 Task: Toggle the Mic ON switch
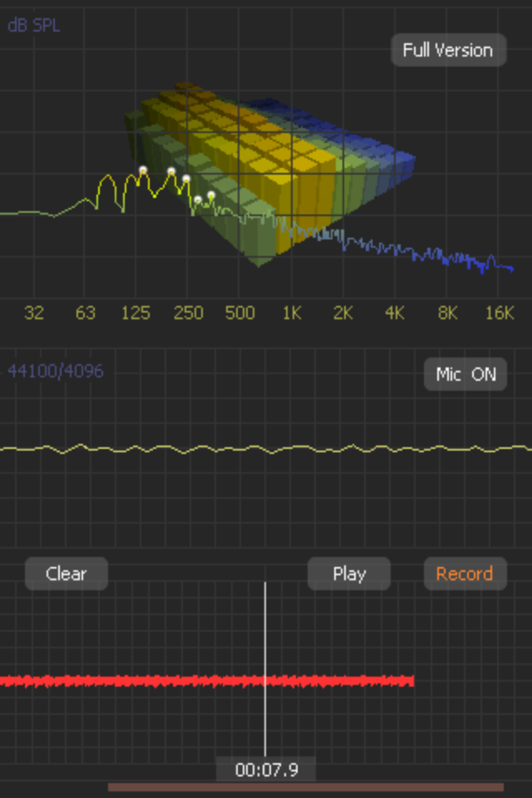click(x=465, y=374)
